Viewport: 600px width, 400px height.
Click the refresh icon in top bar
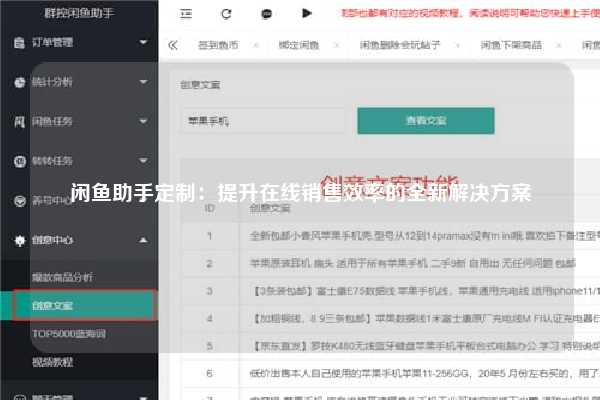(226, 14)
